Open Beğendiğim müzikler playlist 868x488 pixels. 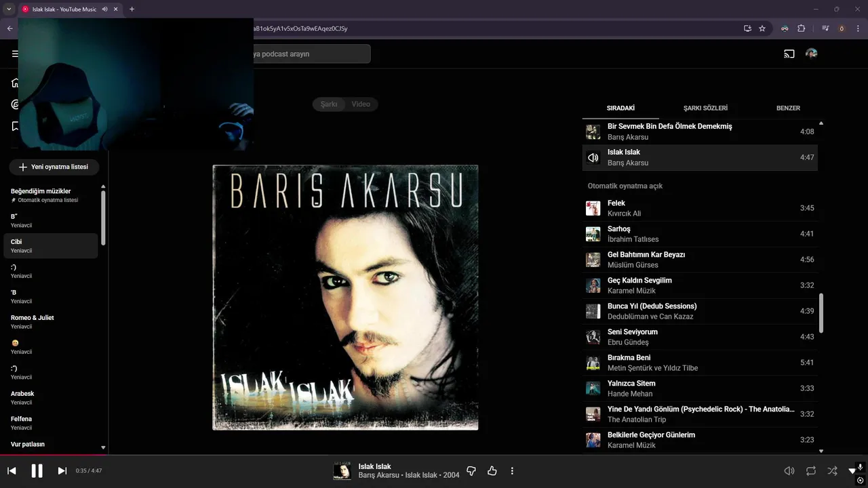coord(51,195)
